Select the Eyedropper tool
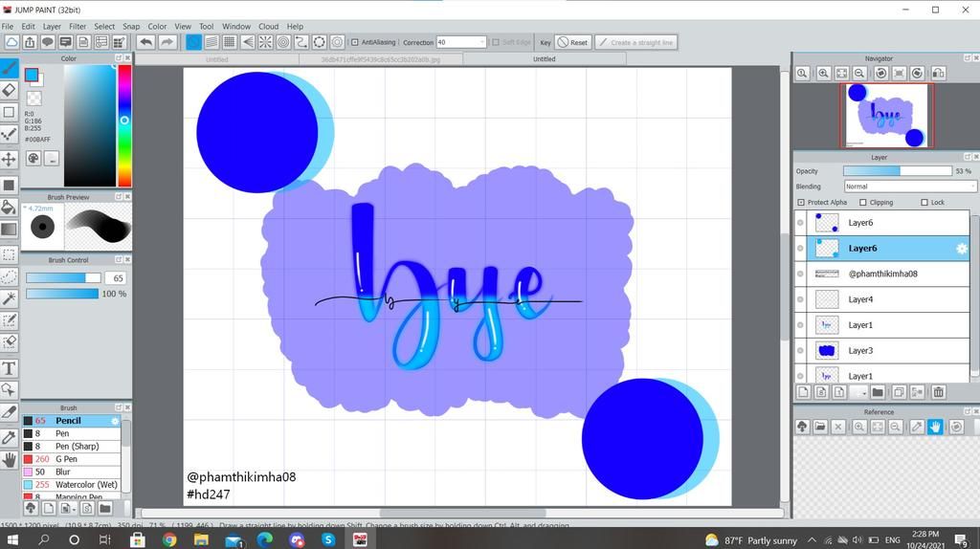 pos(9,437)
